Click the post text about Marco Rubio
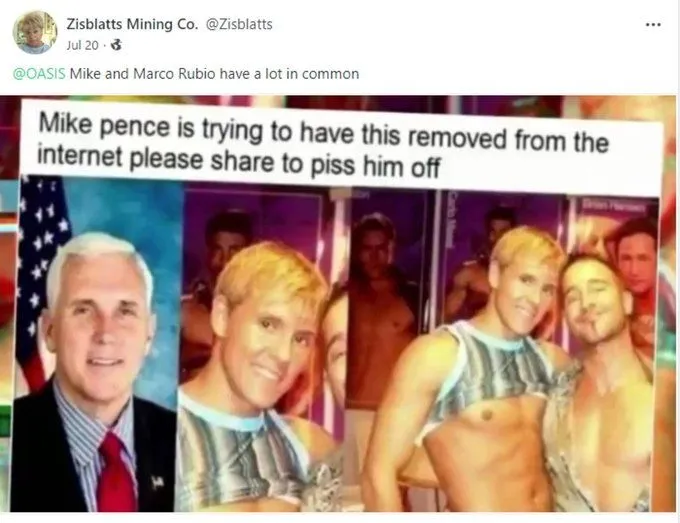 pyautogui.click(x=214, y=74)
